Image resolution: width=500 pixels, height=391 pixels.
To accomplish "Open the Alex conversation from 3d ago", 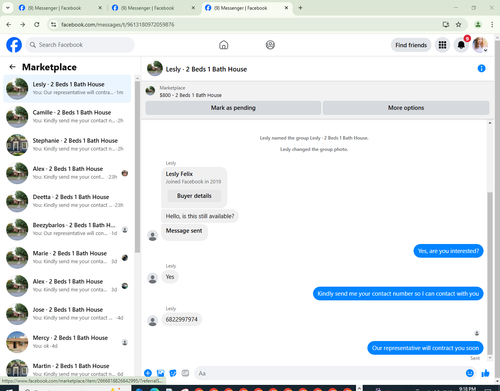I will (x=67, y=286).
